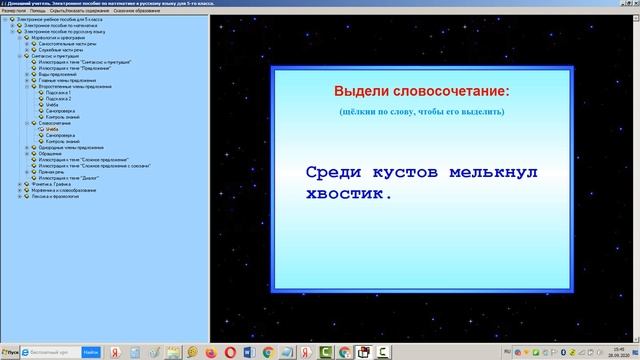Click the node icon beside "Служебные части речи"
The width and height of the screenshot is (640, 360).
pyautogui.click(x=34, y=50)
